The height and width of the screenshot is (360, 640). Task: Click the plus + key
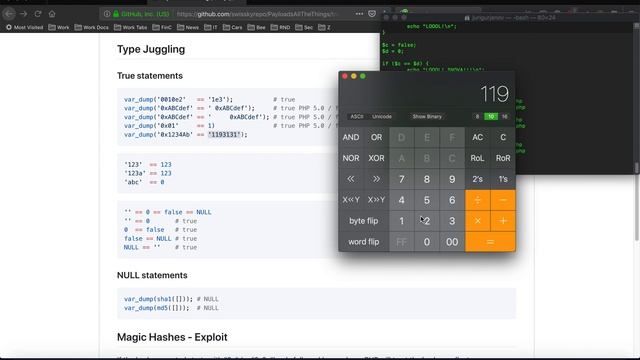coord(503,221)
